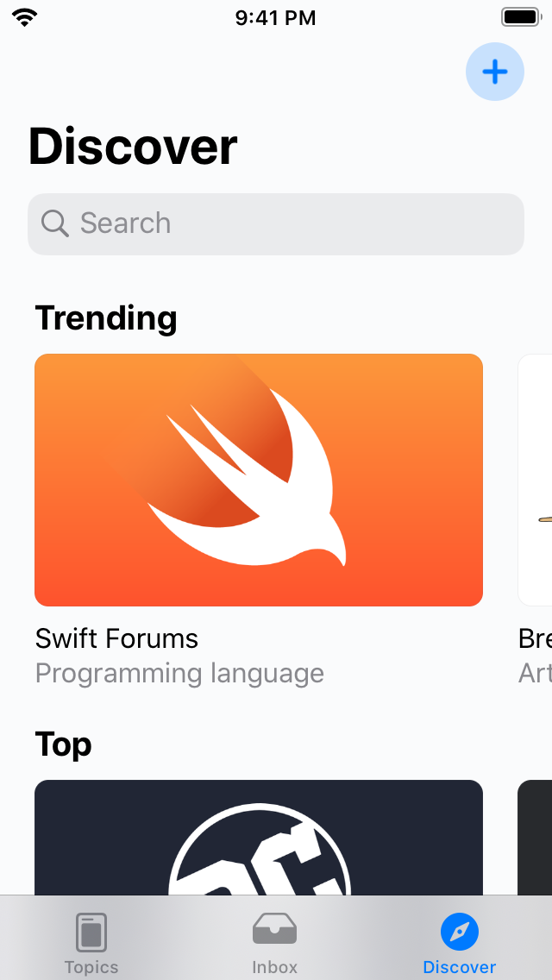Click the magnifying glass search icon
This screenshot has width=552, height=980.
point(55,223)
